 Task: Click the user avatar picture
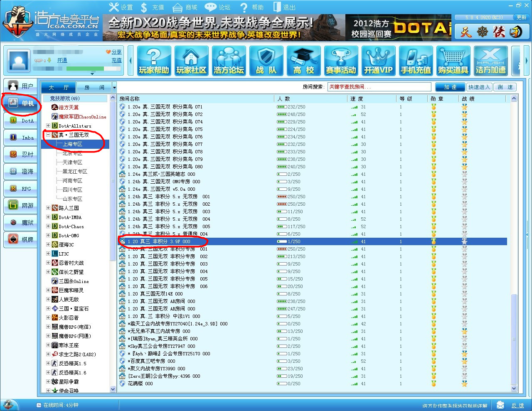point(19,61)
